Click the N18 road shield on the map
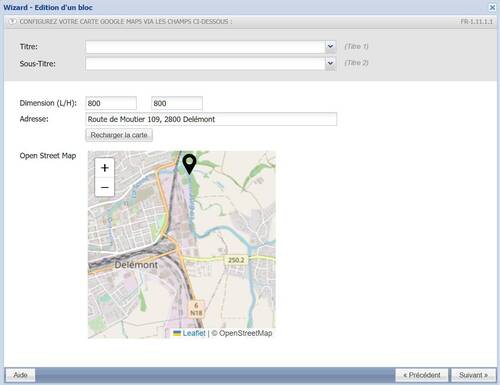This screenshot has height=385, width=500. (196, 310)
